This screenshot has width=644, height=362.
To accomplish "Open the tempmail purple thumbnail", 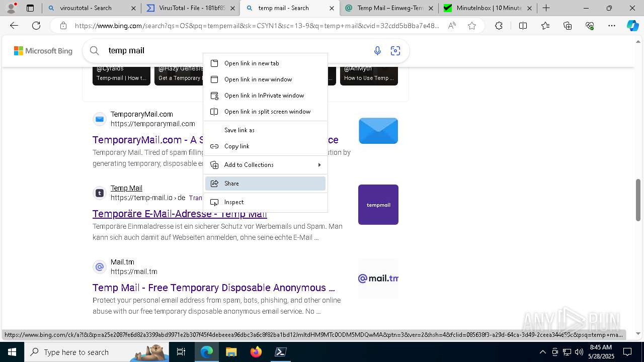I will point(378,205).
